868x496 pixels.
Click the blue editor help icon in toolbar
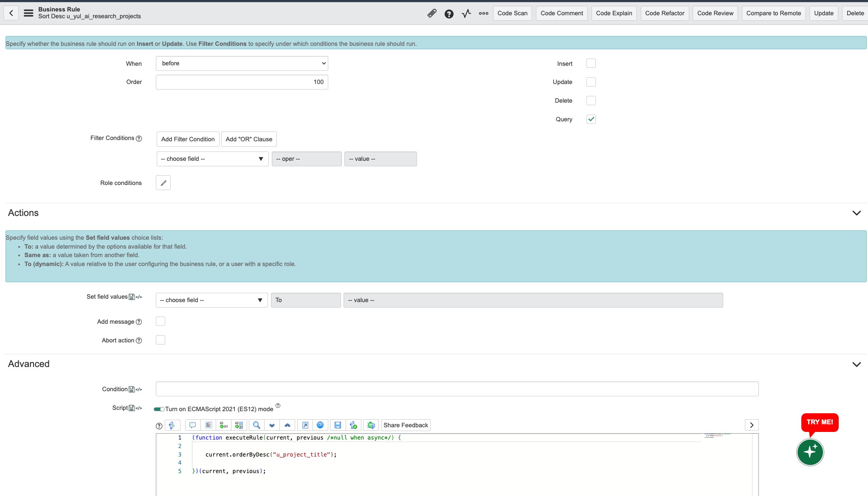(x=320, y=425)
